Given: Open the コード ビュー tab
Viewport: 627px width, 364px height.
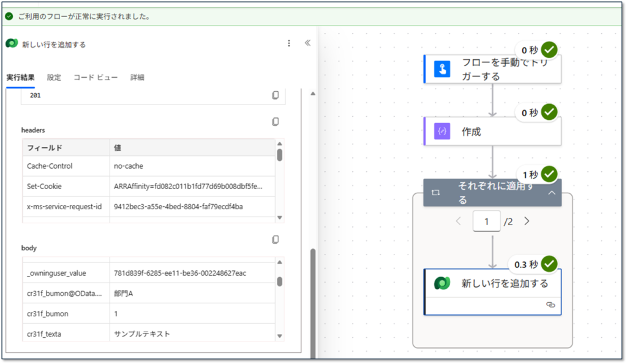Looking at the screenshot, I should 96,78.
